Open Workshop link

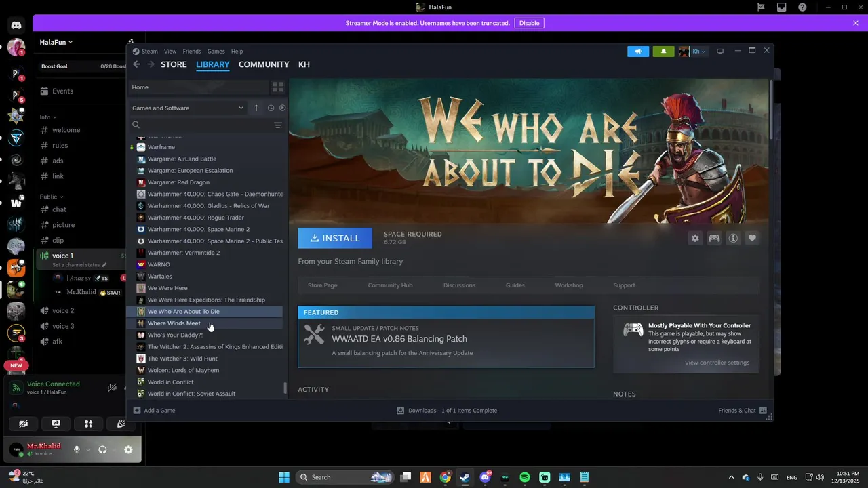tap(569, 285)
